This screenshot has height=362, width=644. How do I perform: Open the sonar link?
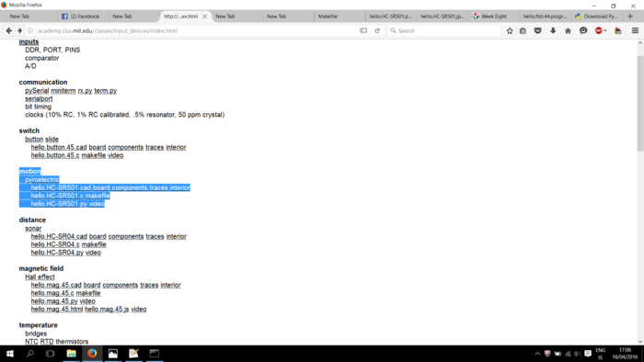[33, 229]
